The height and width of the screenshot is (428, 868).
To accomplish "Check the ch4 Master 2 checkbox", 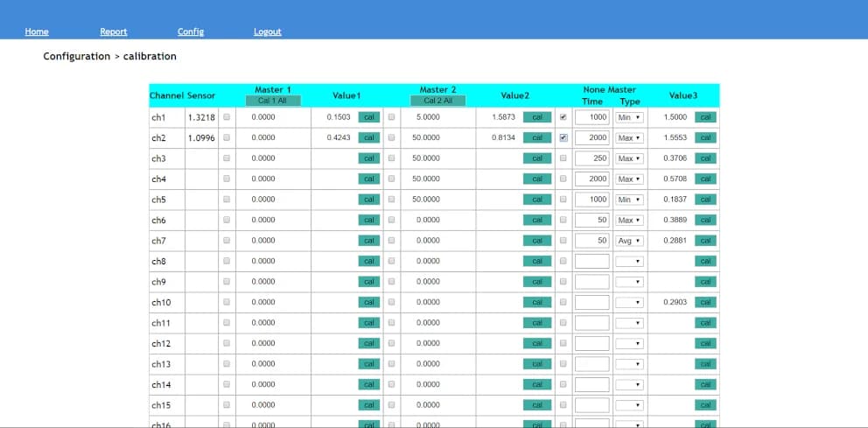I will coord(392,179).
